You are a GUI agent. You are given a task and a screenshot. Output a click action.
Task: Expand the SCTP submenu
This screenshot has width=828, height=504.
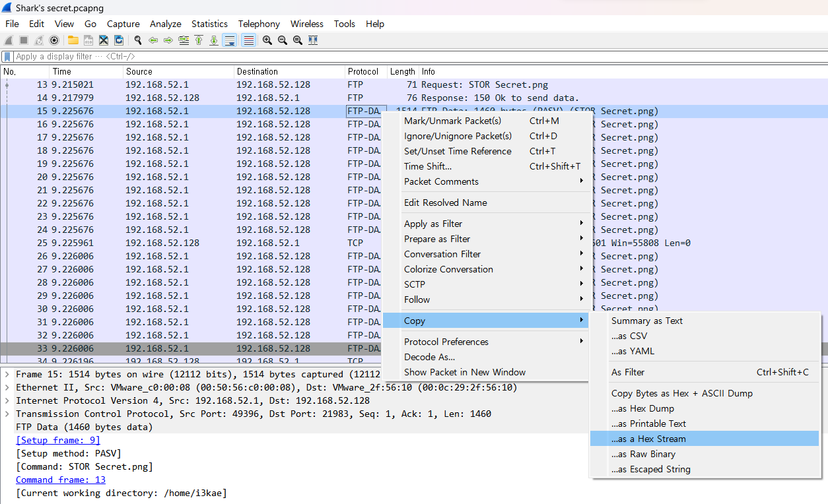coord(487,284)
